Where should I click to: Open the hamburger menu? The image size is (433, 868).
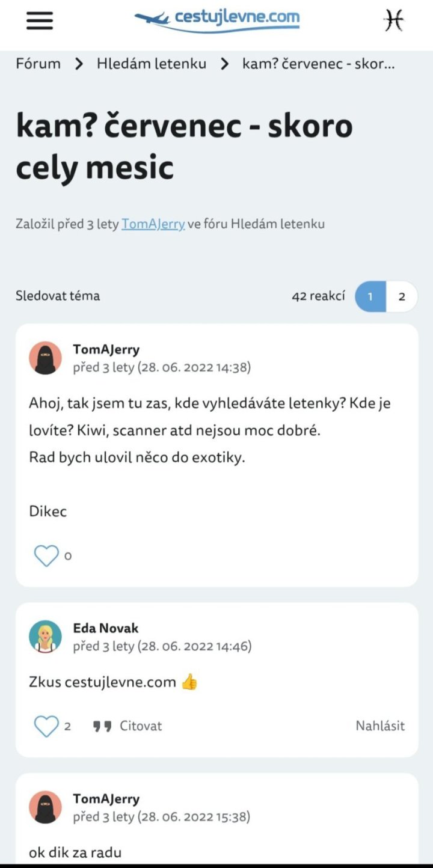point(40,21)
